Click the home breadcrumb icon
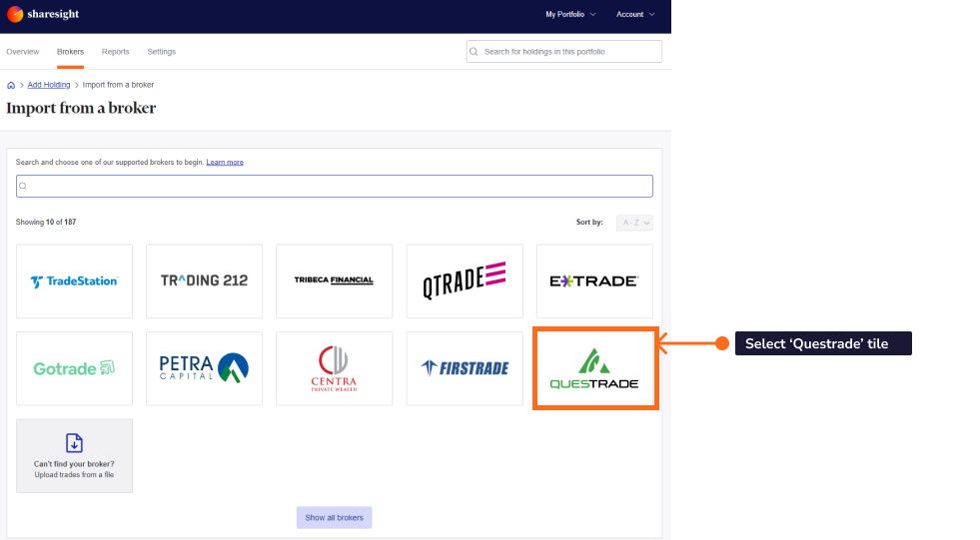980x540 pixels. point(11,85)
